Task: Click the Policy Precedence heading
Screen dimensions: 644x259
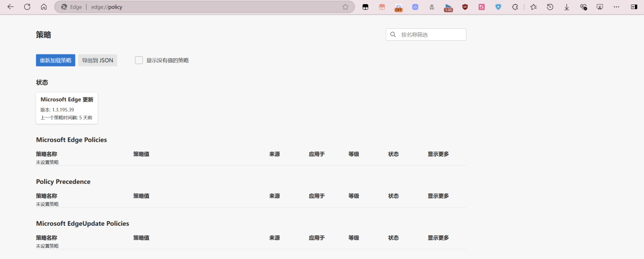Action: [63, 181]
